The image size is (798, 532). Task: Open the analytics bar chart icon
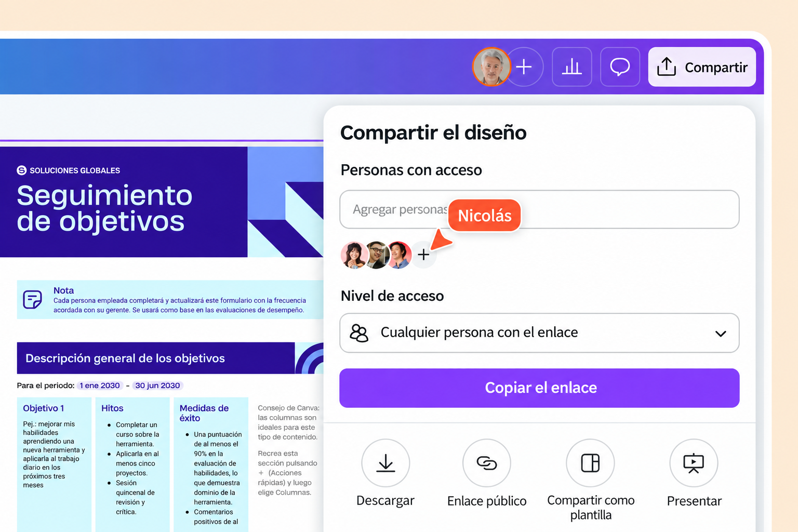coord(572,66)
